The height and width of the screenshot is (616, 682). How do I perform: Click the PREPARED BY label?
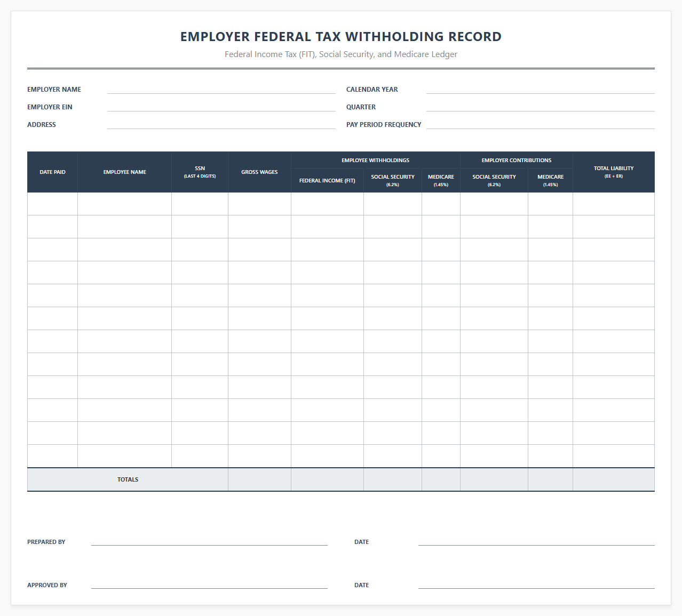(46, 542)
